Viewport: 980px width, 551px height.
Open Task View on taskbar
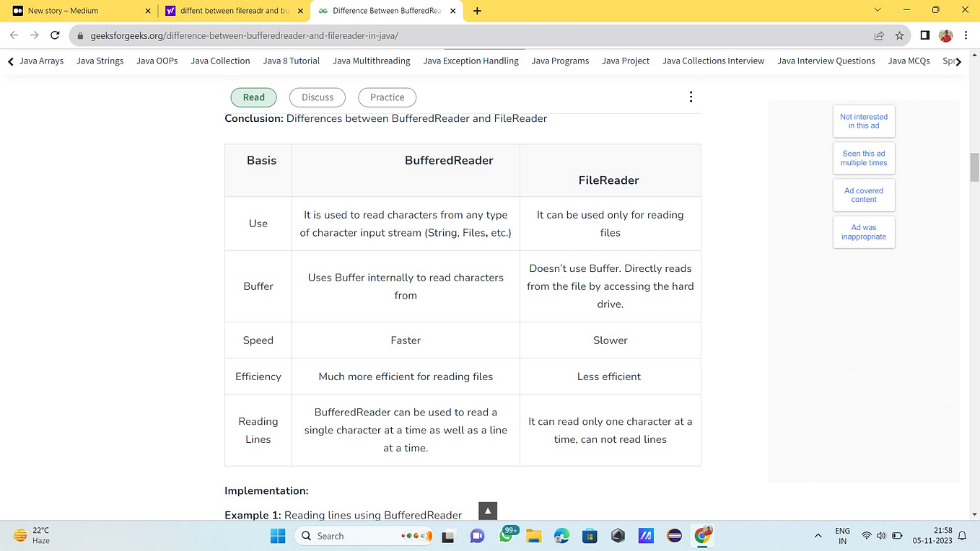tap(448, 536)
